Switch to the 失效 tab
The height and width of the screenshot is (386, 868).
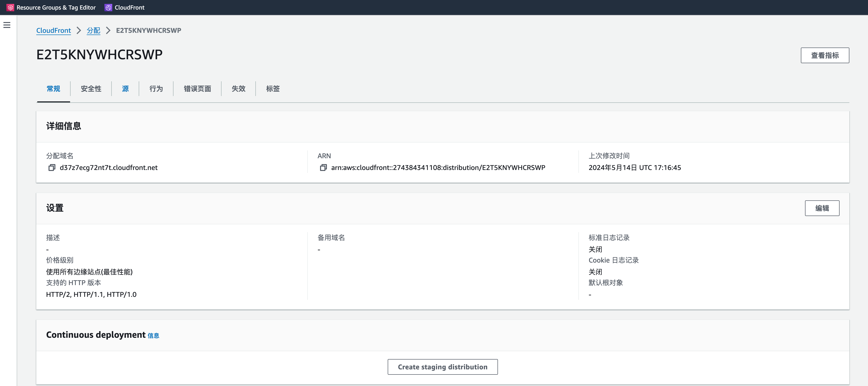[238, 89]
